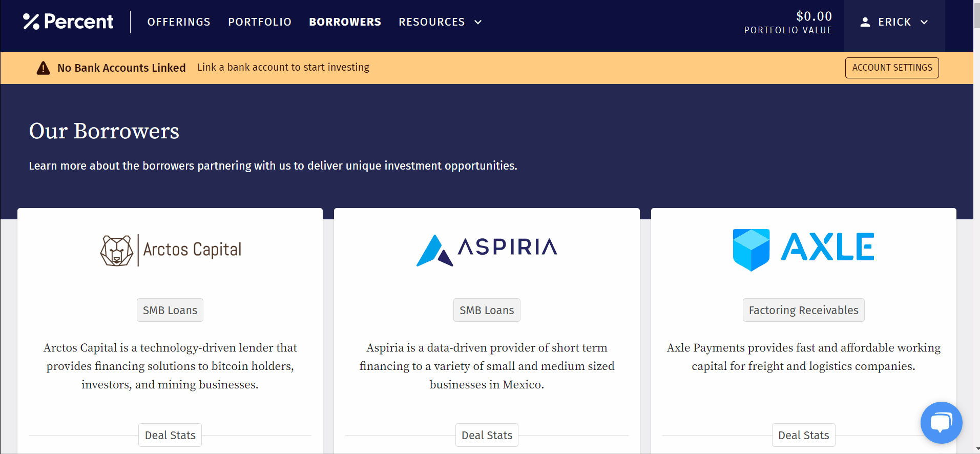
Task: Click Deal Stats for Axle
Action: (x=803, y=435)
